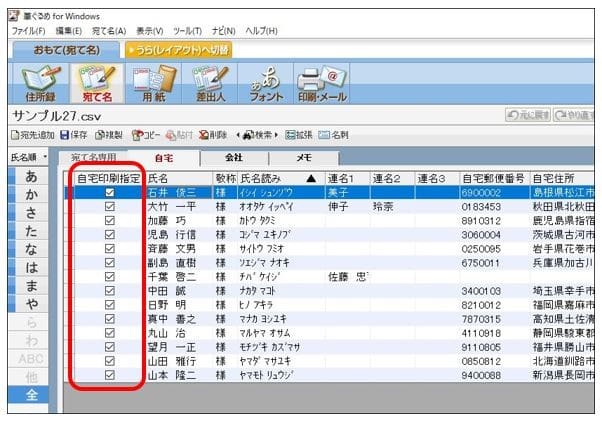This screenshot has height=421, width=602.
Task: Toggle print checkbox for 山本 隆二
Action: click(110, 374)
